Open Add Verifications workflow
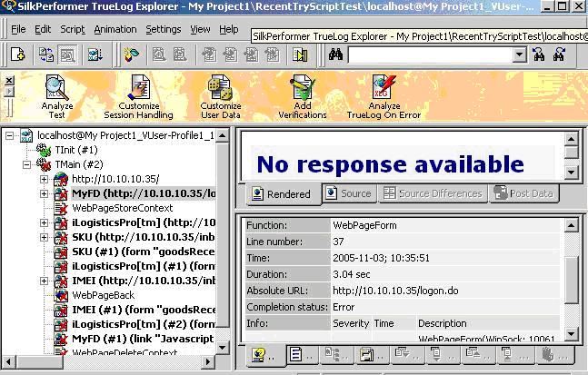This screenshot has height=375, width=588. [303, 96]
